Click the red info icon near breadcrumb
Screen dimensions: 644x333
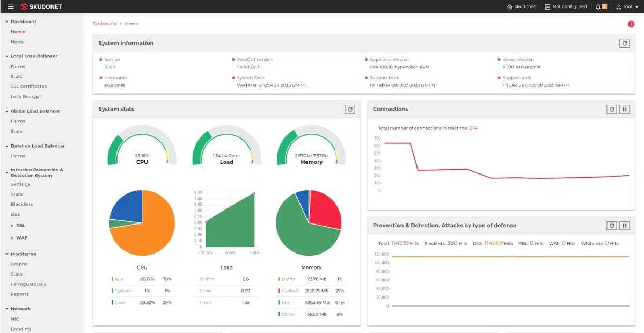[631, 24]
